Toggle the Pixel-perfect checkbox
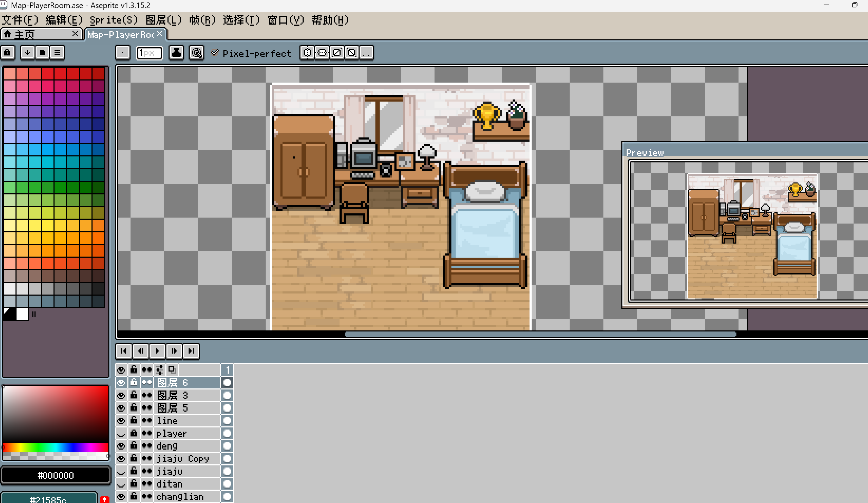This screenshot has height=503, width=868. coord(215,53)
